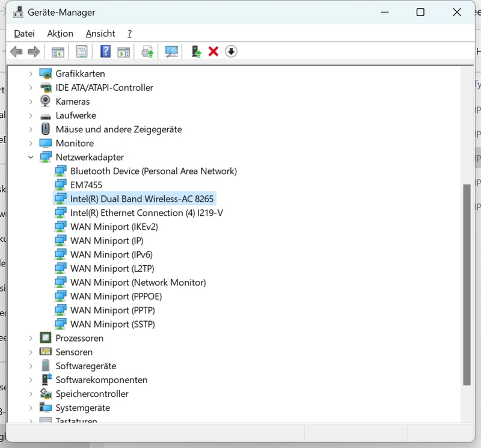Screen dimensions: 481x448
Task: Select Intel(R) Ethernet Connection (4) I219-V
Action: click(x=147, y=213)
